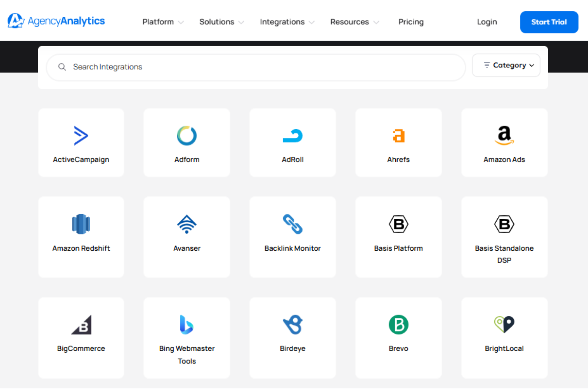Open the Amazon Redshift text label

(81, 248)
